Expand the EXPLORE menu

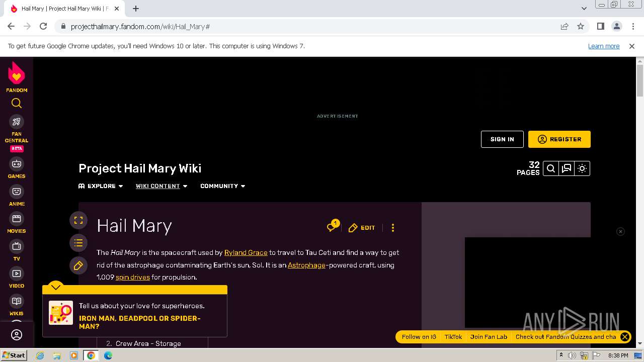click(101, 186)
